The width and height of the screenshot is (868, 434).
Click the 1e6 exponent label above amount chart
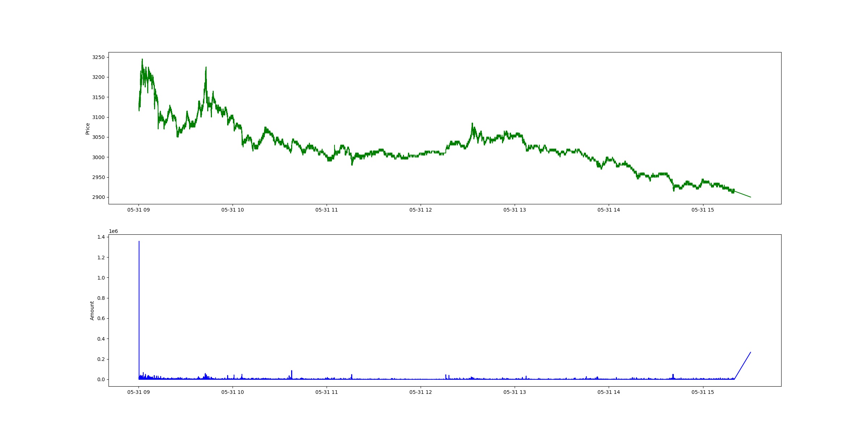pyautogui.click(x=114, y=231)
